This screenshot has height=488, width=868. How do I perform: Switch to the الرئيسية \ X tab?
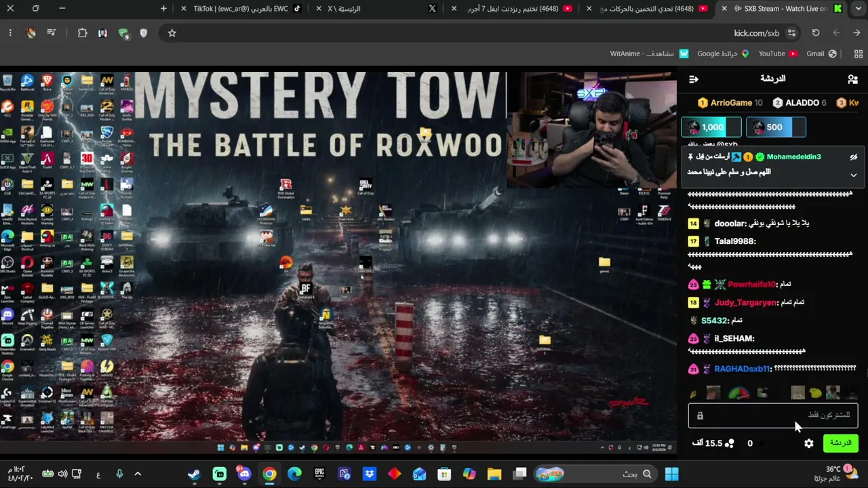[x=378, y=9]
